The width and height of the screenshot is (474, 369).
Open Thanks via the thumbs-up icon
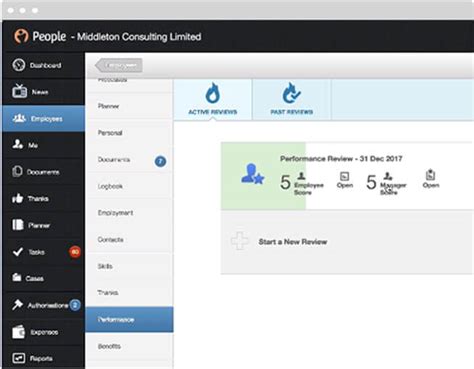click(x=17, y=198)
